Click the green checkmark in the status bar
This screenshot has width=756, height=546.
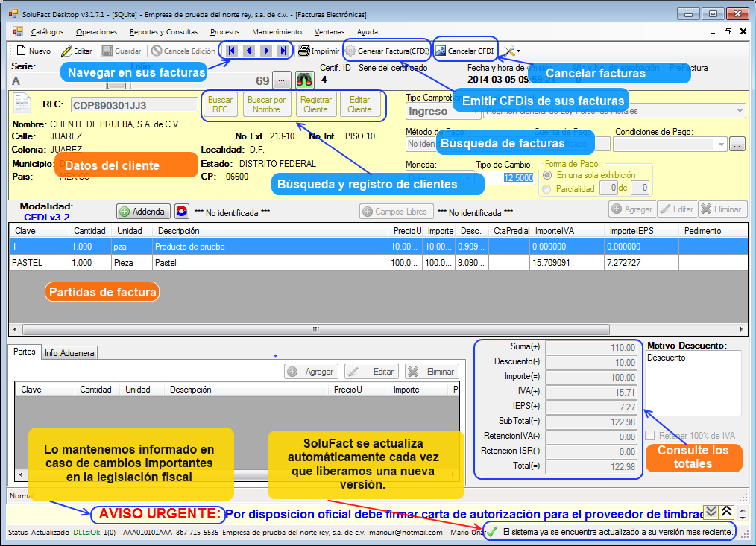pos(492,532)
